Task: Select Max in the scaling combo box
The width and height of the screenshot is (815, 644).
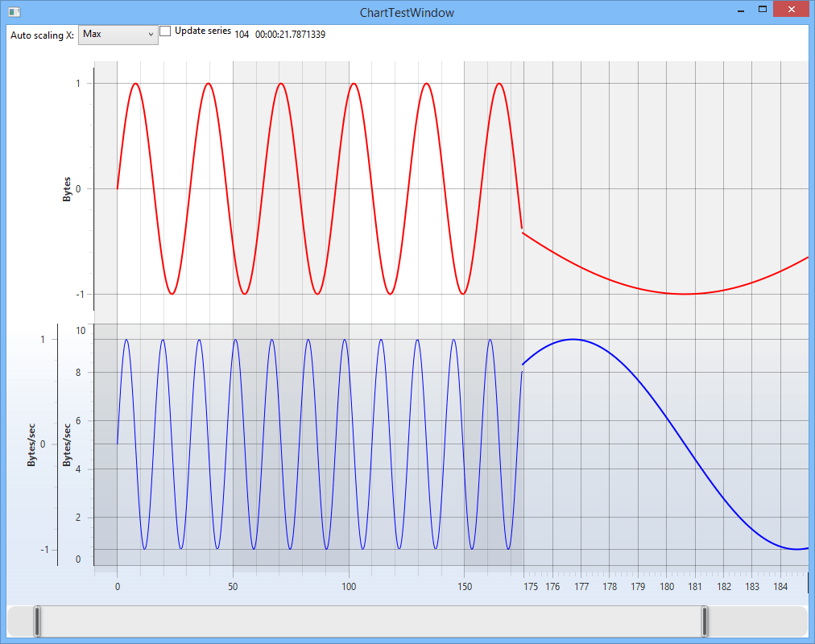Action: point(105,35)
